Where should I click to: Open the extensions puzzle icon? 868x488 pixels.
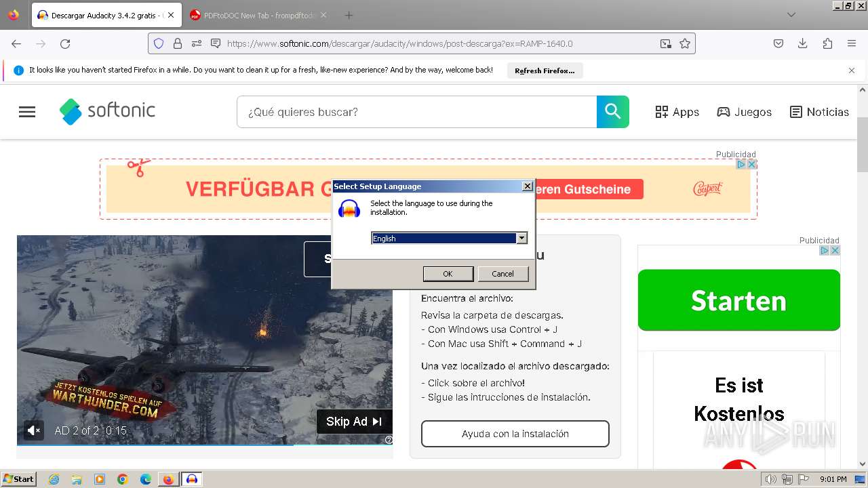(827, 43)
